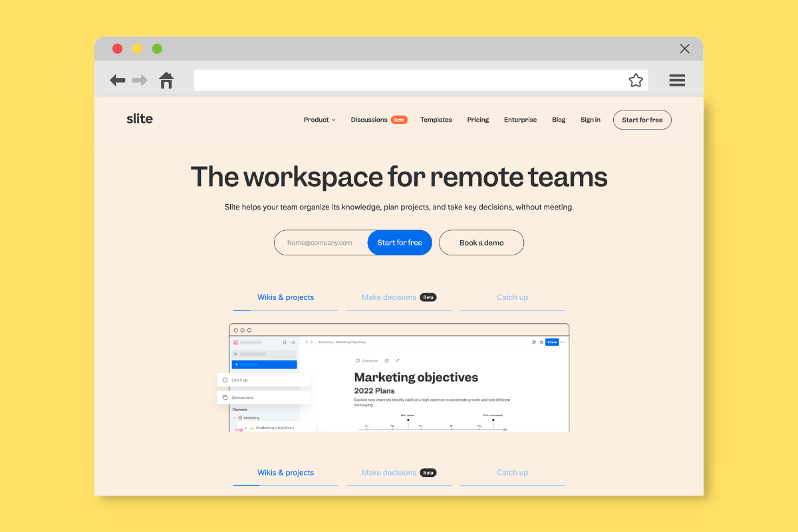The height and width of the screenshot is (532, 798).
Task: Click the notification bell in the preview sidebar
Action: [x=285, y=342]
